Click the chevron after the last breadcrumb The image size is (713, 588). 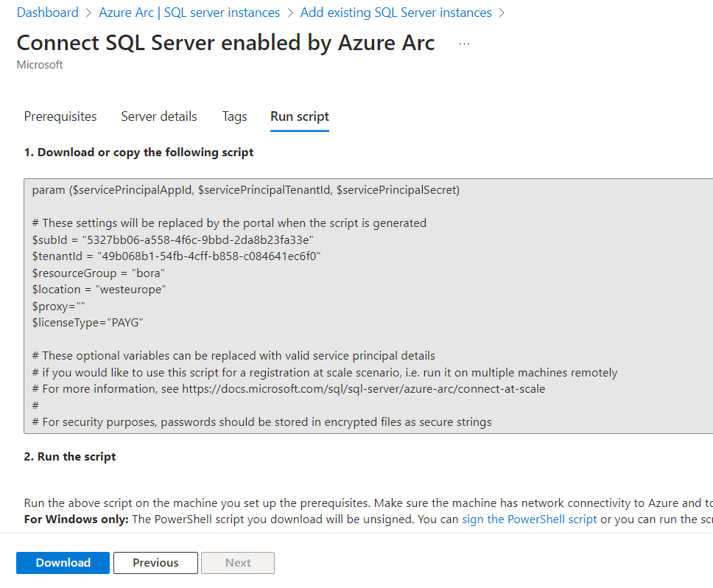502,13
